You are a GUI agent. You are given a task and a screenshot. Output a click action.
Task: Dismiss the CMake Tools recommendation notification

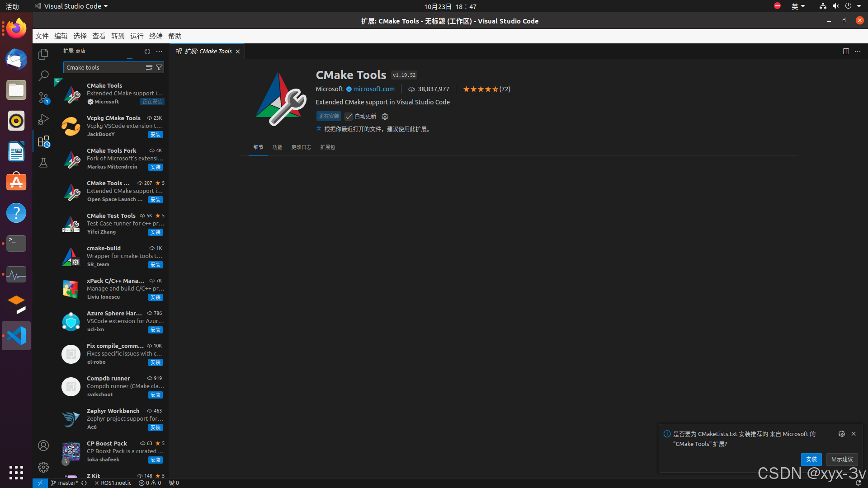coord(854,434)
